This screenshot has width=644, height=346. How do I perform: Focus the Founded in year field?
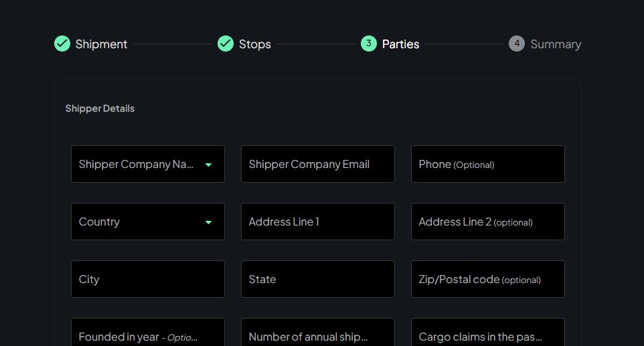click(148, 333)
